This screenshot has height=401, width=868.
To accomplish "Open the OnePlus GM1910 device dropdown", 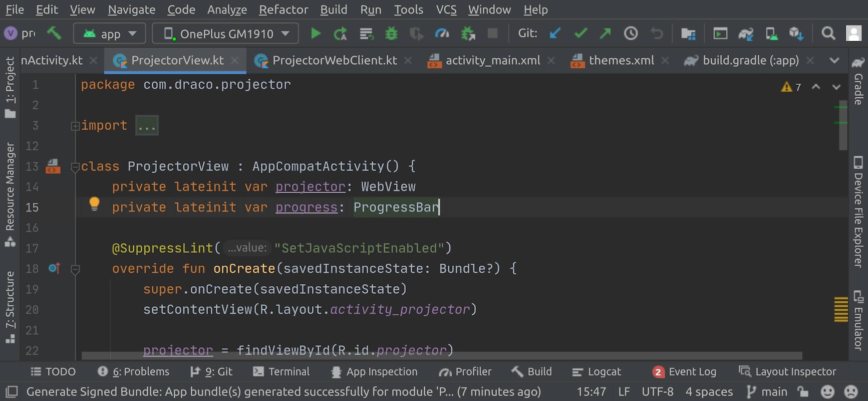I will 226,34.
